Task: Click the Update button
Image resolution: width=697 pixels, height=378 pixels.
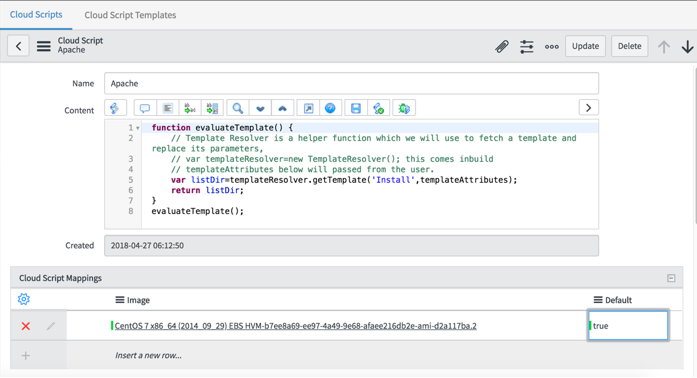Action: (x=585, y=46)
